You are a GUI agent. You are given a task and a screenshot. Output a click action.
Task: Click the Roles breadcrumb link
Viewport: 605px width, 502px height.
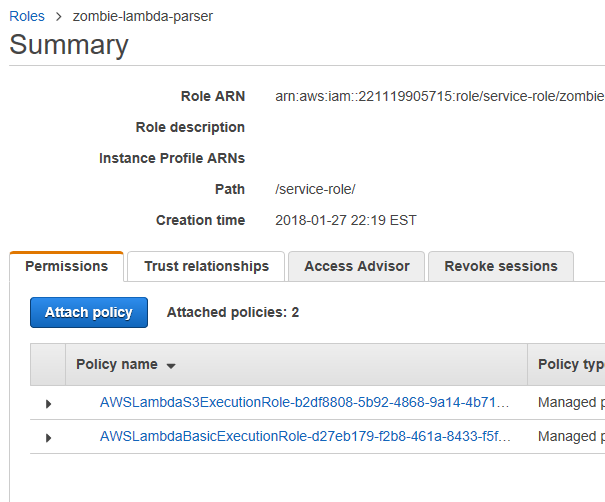pos(29,16)
